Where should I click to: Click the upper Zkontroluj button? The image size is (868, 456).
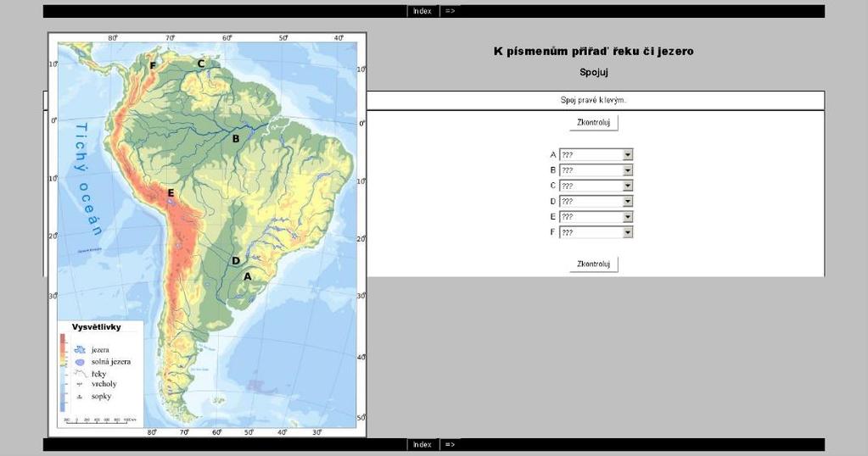(x=593, y=123)
